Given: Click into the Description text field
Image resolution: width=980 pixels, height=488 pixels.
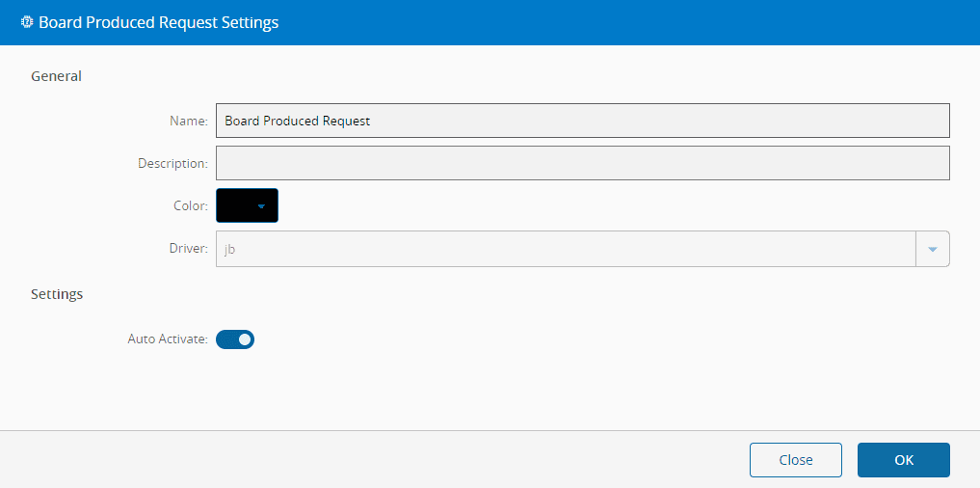Looking at the screenshot, I should (582, 163).
